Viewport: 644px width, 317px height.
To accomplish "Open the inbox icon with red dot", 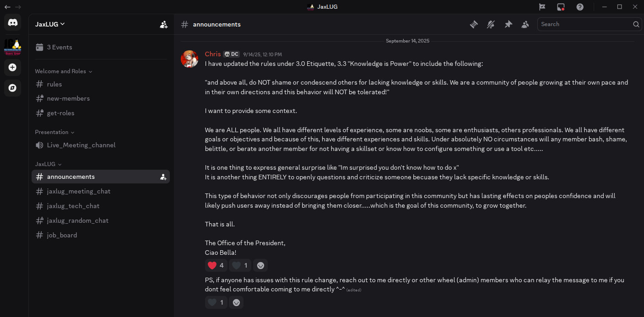I will tap(561, 7).
